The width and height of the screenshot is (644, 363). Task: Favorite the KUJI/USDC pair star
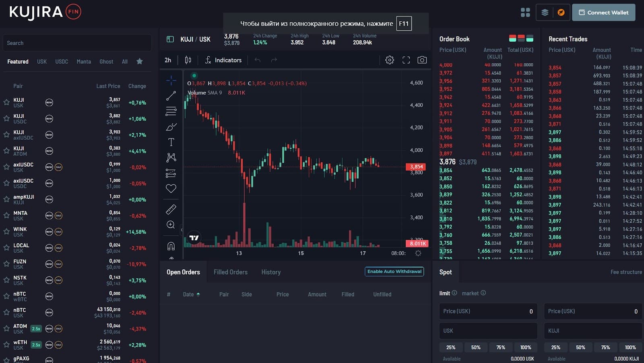pos(6,119)
